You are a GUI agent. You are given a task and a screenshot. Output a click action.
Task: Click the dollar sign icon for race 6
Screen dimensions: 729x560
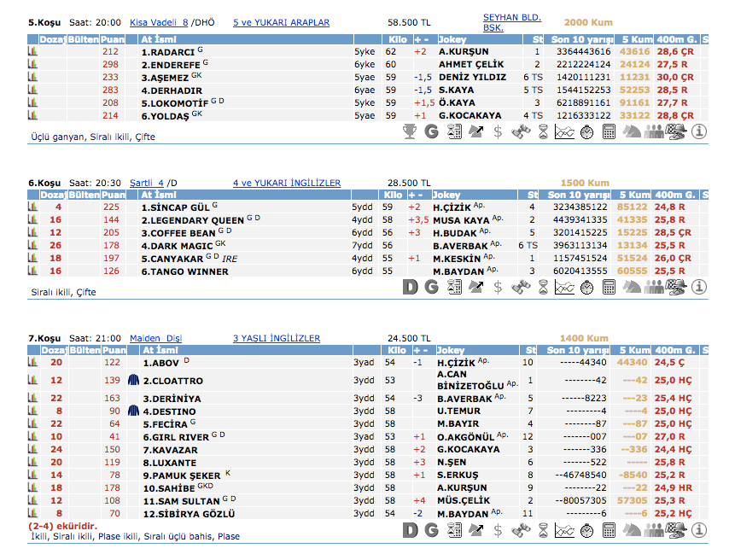(498, 288)
